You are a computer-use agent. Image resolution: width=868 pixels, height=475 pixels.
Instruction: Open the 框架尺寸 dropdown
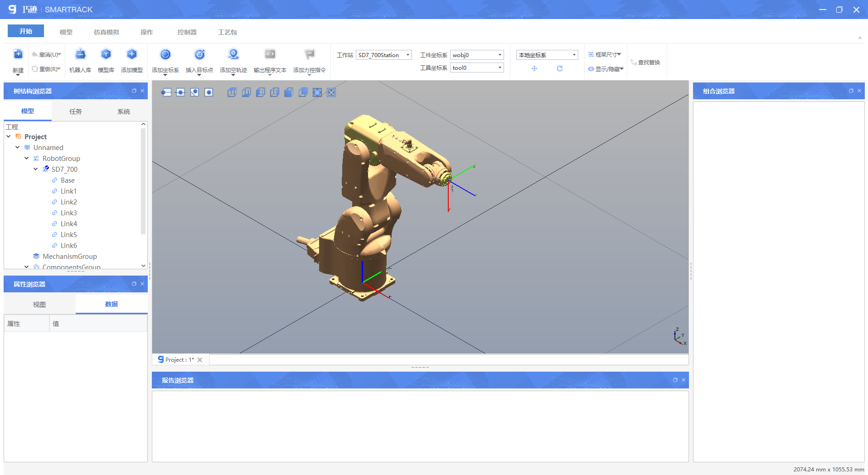tap(605, 54)
